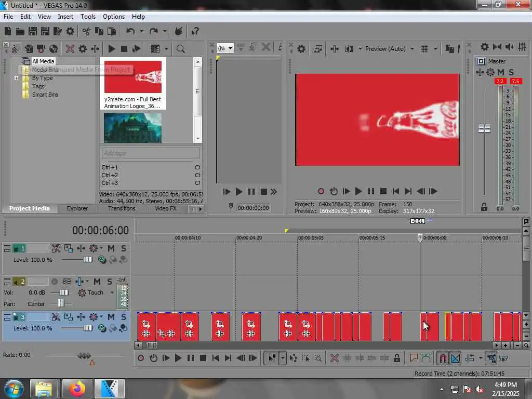This screenshot has width=532, height=399.
Task: Open the File menu
Action: (x=8, y=17)
